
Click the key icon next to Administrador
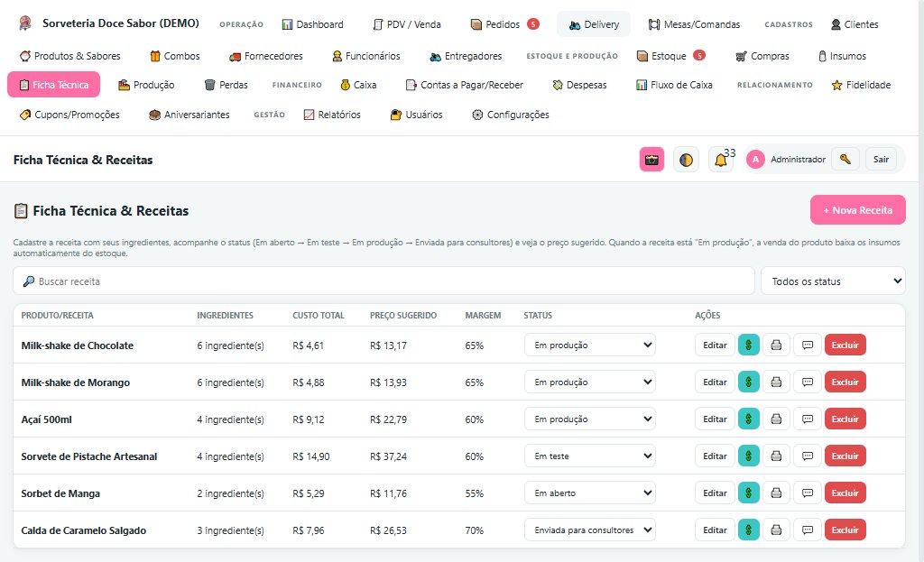click(845, 159)
